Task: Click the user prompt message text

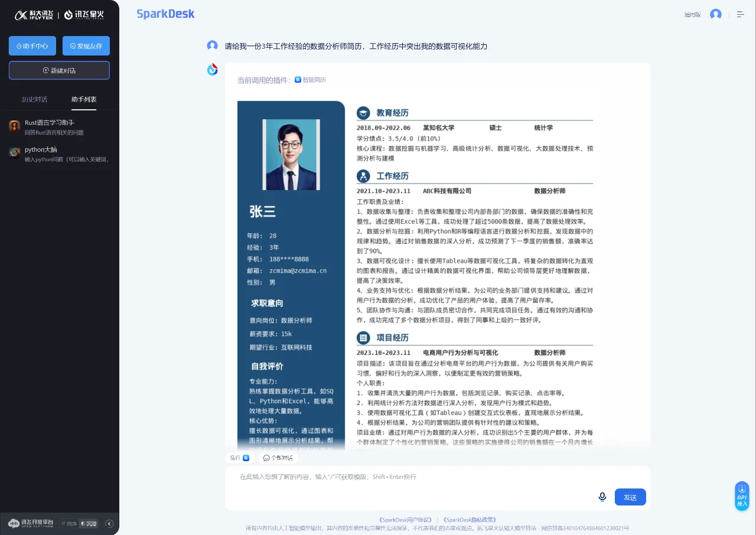Action: pyautogui.click(x=356, y=46)
